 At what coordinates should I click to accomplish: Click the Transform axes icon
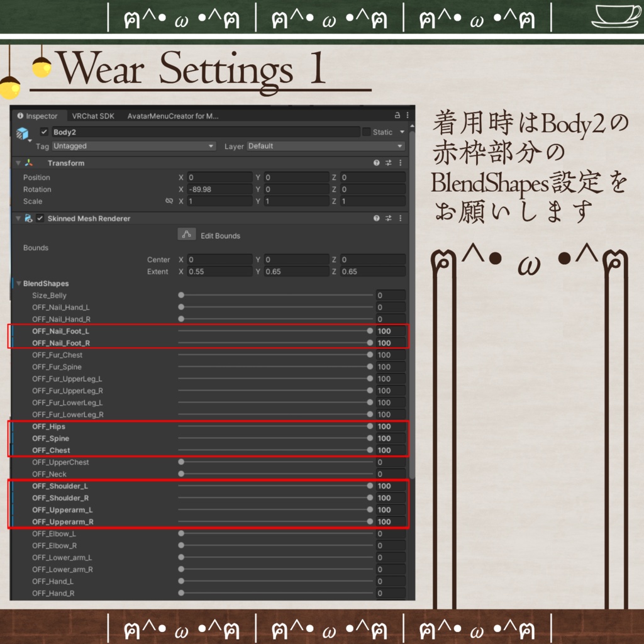(29, 163)
